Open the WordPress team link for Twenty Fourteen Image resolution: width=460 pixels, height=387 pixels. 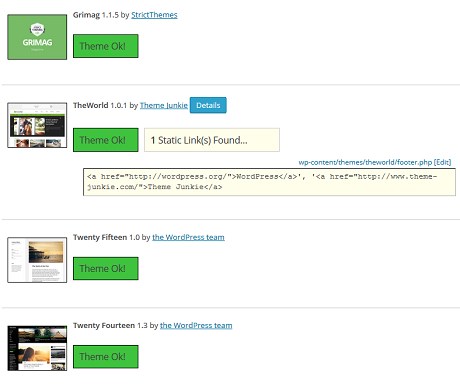[x=196, y=325]
